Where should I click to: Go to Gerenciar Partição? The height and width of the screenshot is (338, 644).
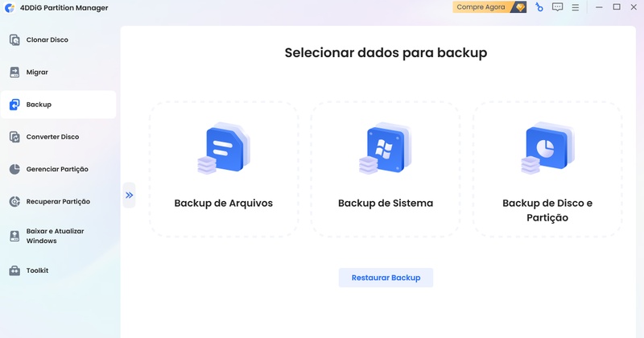[58, 169]
